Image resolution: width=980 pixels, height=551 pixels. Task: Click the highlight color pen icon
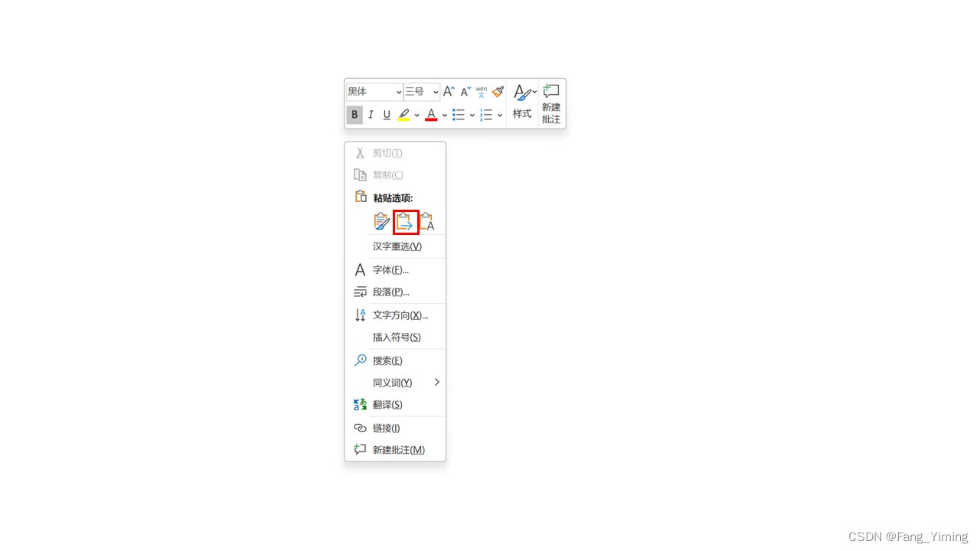click(x=403, y=115)
